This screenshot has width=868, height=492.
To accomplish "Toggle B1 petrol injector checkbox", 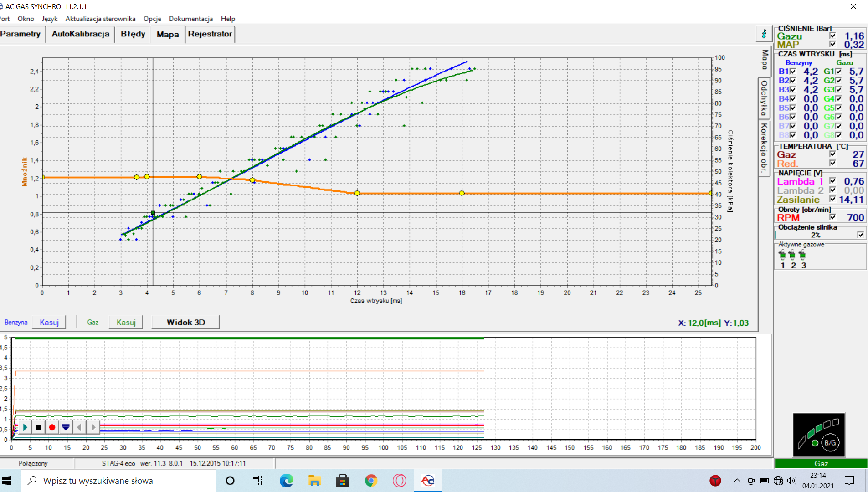I will (793, 72).
